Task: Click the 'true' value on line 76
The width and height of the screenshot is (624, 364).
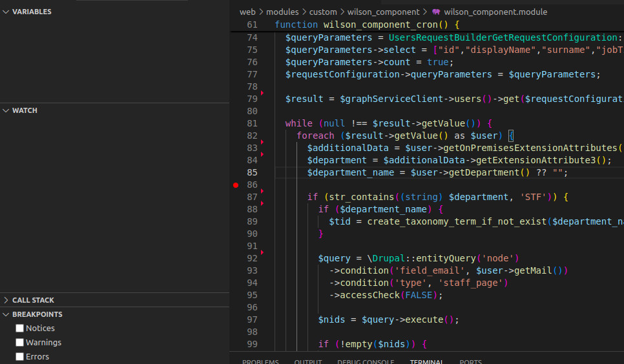Action: (437, 63)
